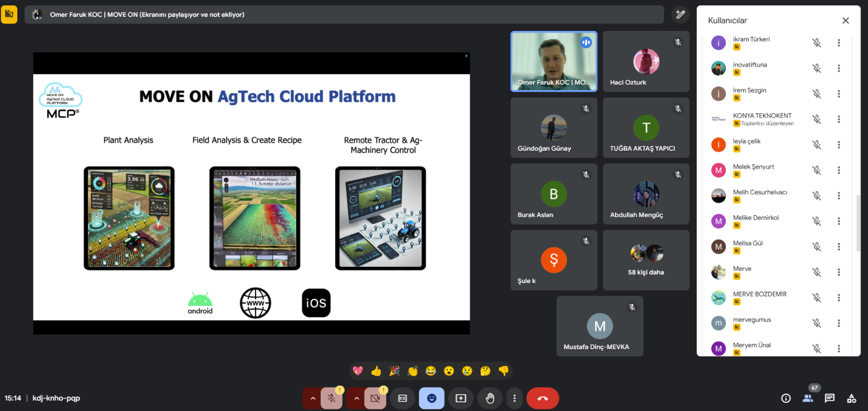The image size is (868, 411).
Task: Send the sparkling heart reaction
Action: pos(358,371)
